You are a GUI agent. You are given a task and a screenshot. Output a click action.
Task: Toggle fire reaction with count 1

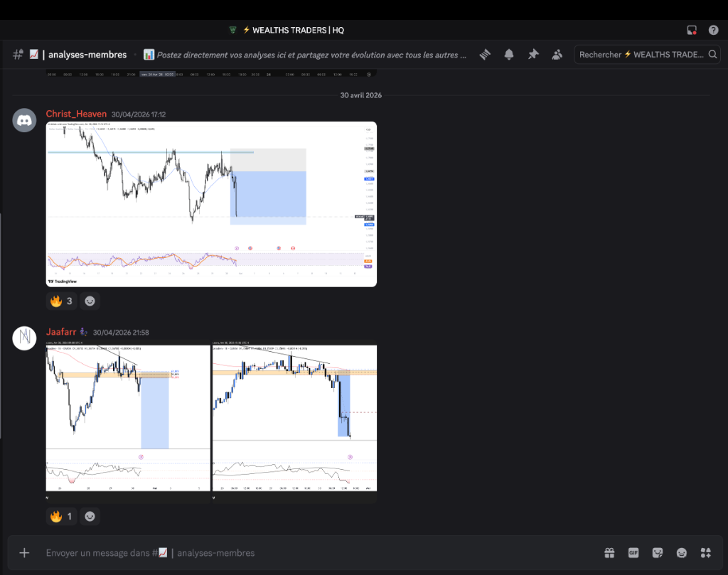(62, 517)
